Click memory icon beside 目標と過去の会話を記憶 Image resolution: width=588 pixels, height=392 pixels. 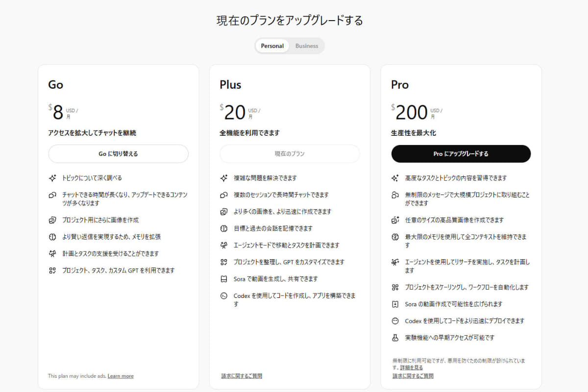pyautogui.click(x=224, y=228)
